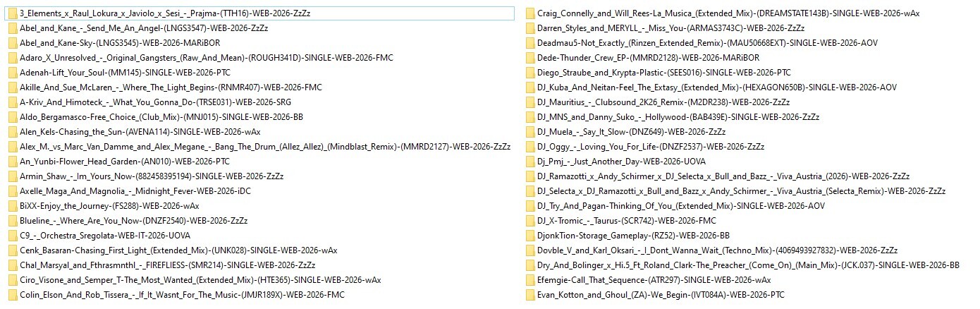
Task: Click folder icon beside Efemgie-Call_That_Sequence
Action: [x=529, y=280]
